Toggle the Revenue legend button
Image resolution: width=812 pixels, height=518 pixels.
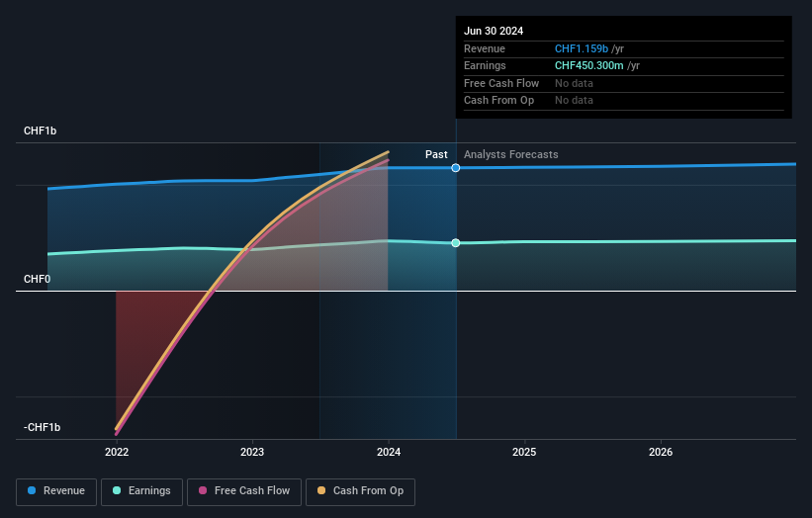[56, 491]
